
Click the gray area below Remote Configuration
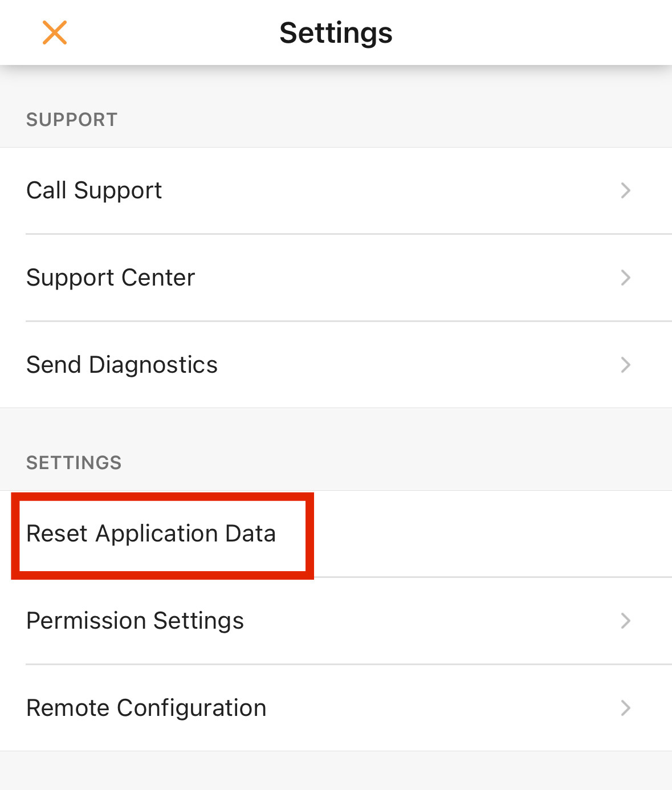[x=336, y=771]
